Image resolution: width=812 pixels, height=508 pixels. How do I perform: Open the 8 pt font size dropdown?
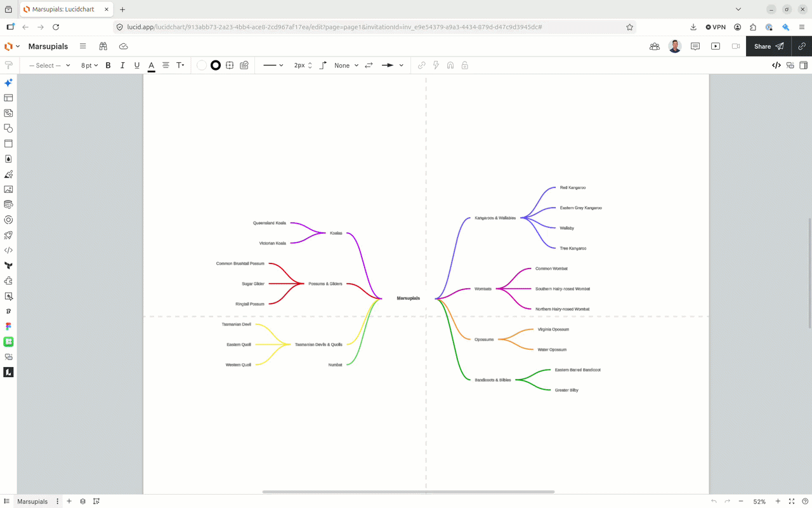(89, 65)
